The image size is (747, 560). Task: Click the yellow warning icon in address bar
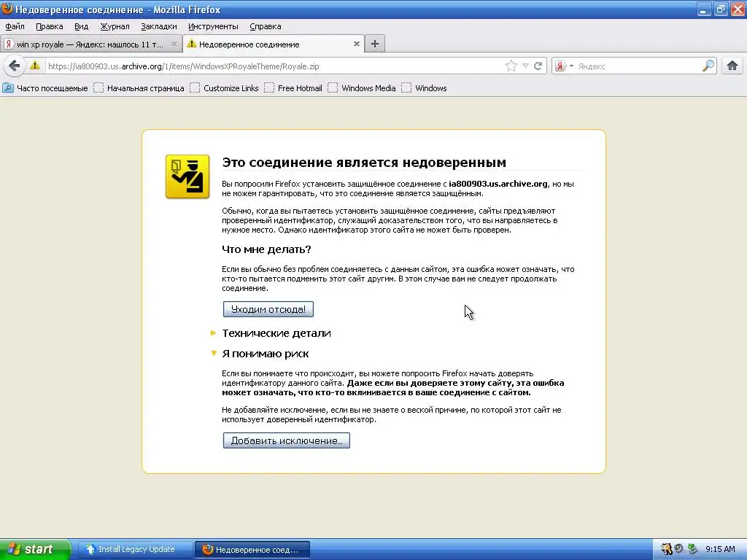[35, 66]
